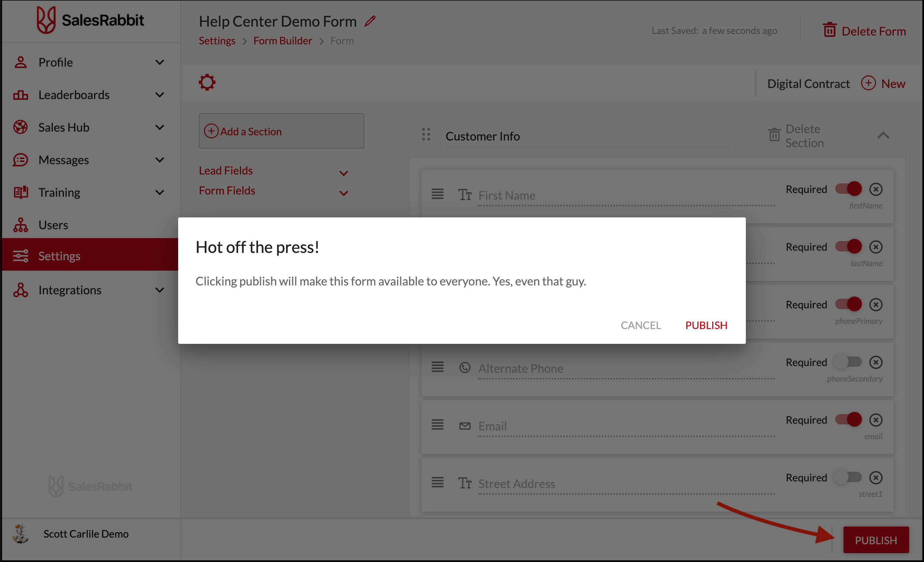Click the Street Address row reorder handle

437,483
